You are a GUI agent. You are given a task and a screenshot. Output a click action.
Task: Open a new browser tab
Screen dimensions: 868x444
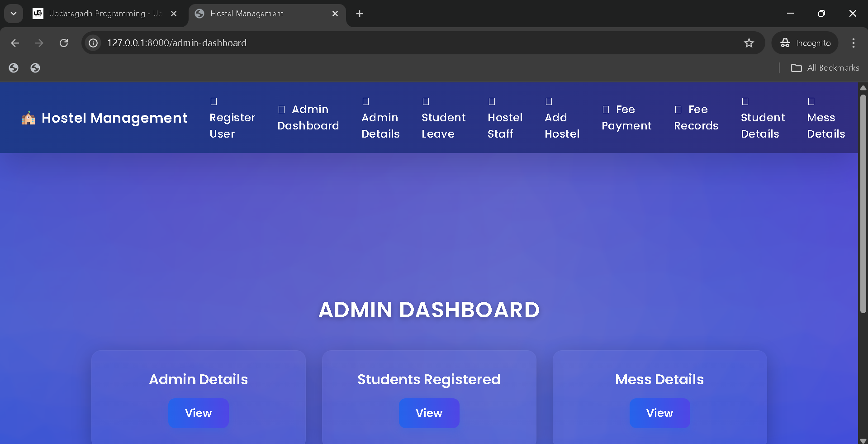tap(360, 14)
